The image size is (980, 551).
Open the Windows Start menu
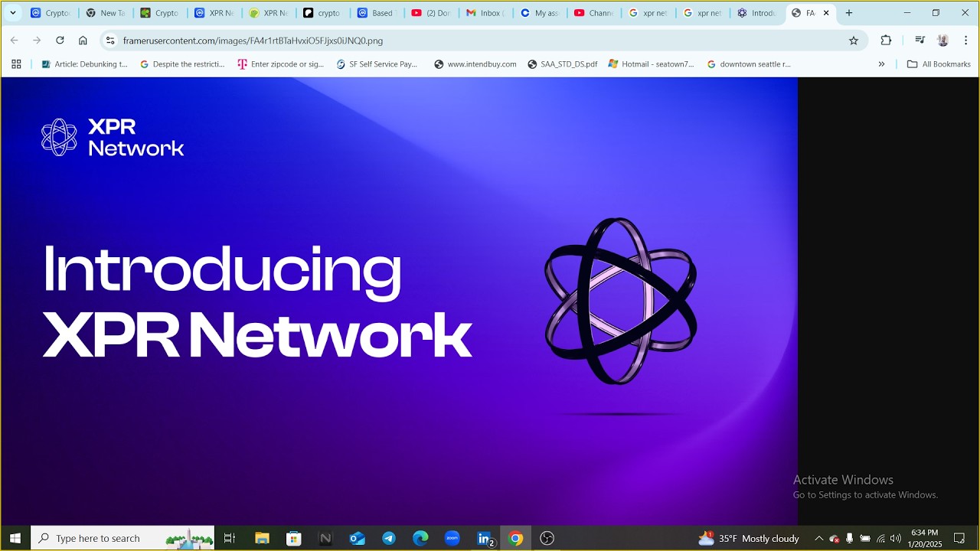click(x=15, y=538)
